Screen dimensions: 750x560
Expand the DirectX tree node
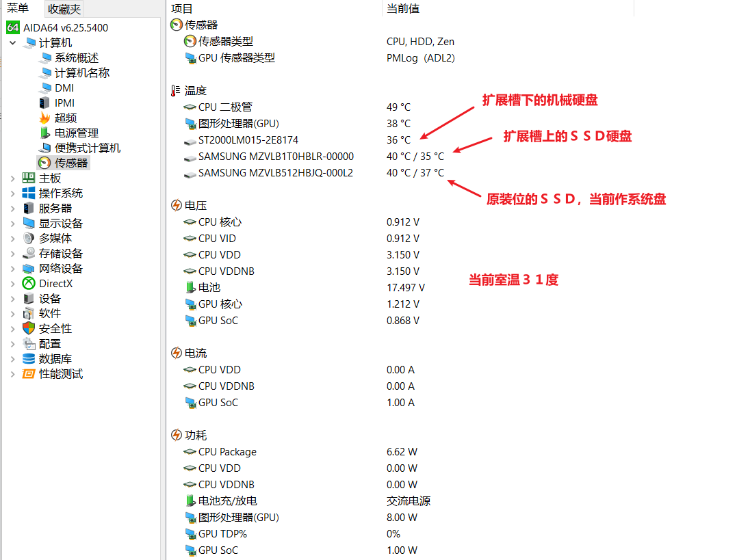tap(13, 283)
